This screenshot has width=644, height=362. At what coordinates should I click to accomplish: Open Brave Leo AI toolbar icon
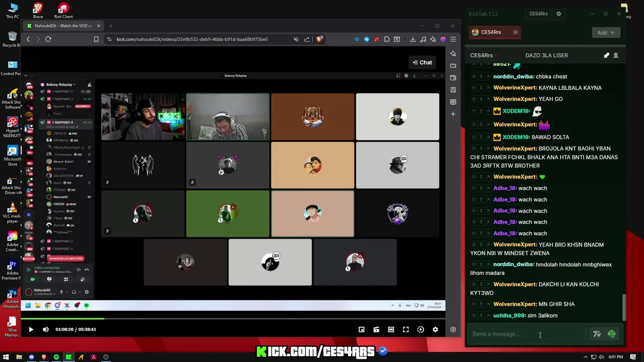(x=433, y=39)
